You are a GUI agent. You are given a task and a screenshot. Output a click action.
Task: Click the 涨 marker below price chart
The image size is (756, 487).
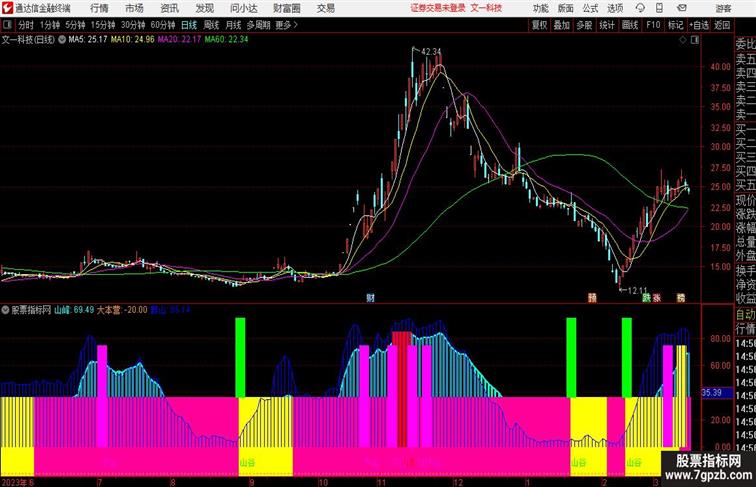(657, 298)
